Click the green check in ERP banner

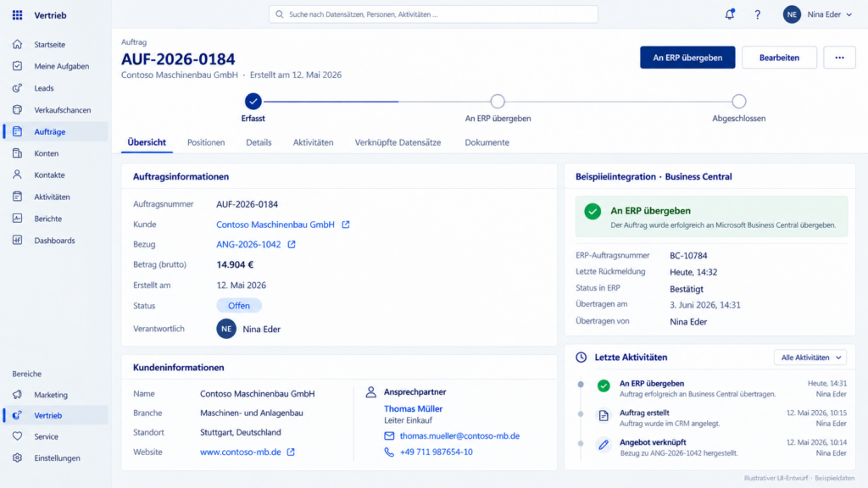click(x=593, y=211)
